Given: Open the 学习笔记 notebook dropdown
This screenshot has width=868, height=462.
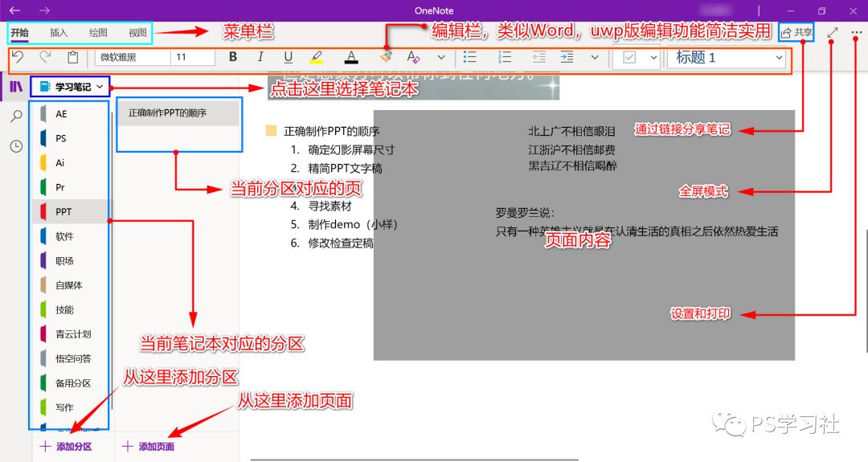Looking at the screenshot, I should (70, 87).
